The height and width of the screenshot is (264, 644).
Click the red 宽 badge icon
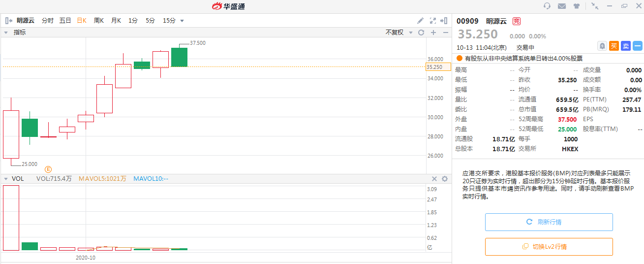[x=516, y=21]
